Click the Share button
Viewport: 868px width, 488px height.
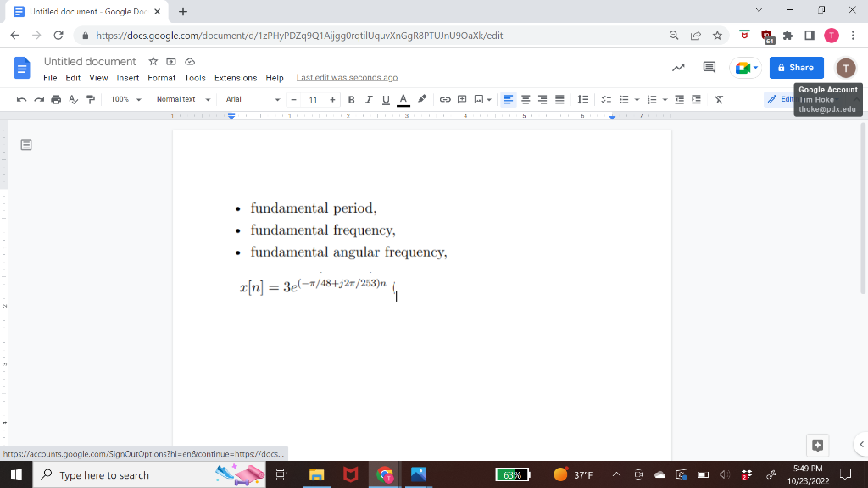click(795, 67)
